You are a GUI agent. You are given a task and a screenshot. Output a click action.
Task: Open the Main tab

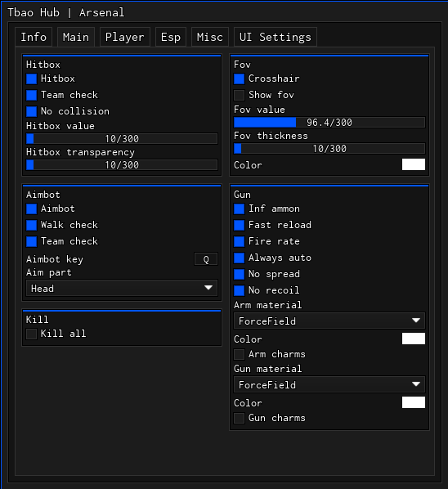click(x=76, y=37)
